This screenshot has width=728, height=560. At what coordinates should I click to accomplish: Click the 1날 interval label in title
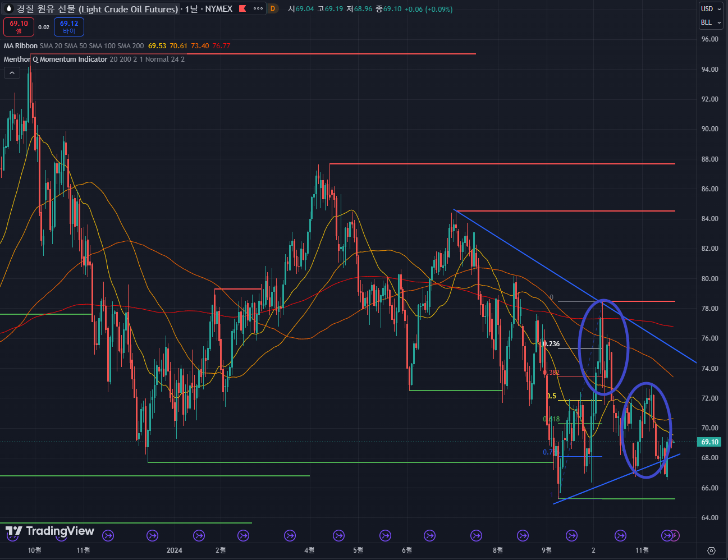click(191, 9)
